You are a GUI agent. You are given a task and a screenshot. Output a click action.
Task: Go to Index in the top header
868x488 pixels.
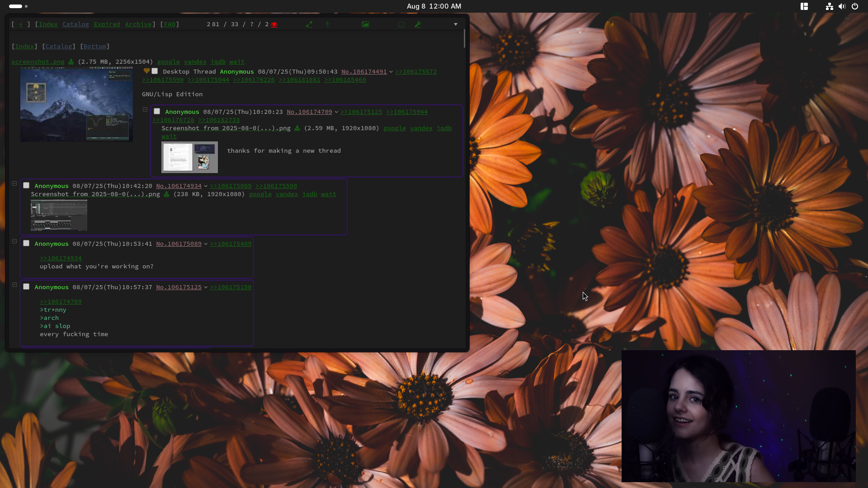pos(48,24)
